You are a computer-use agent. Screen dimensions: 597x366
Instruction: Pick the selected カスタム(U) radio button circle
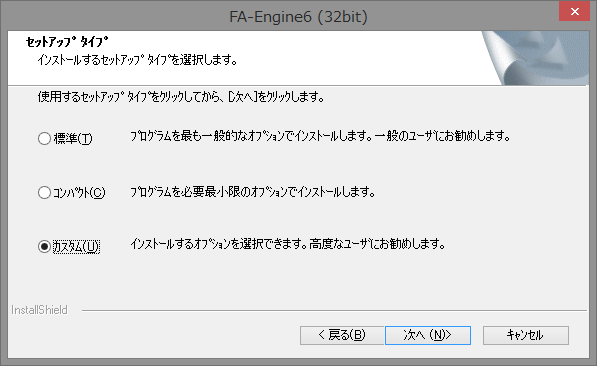point(44,246)
